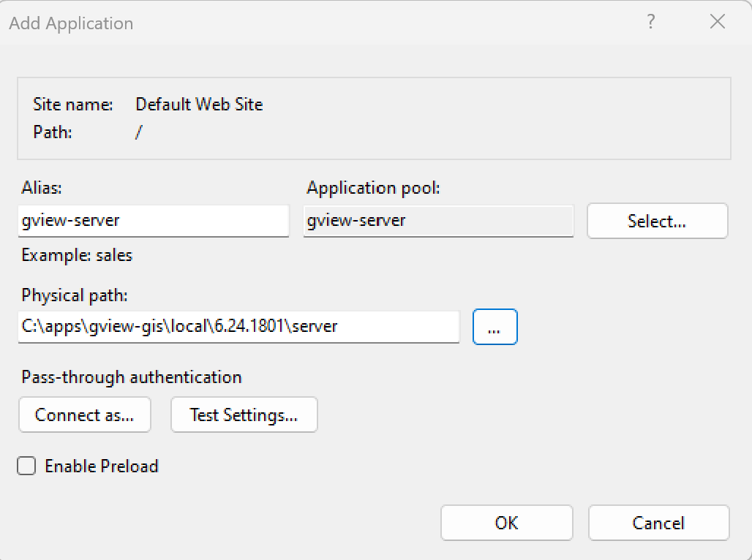The height and width of the screenshot is (560, 752).
Task: Click the 'Example: sales' hint text
Action: click(77, 256)
